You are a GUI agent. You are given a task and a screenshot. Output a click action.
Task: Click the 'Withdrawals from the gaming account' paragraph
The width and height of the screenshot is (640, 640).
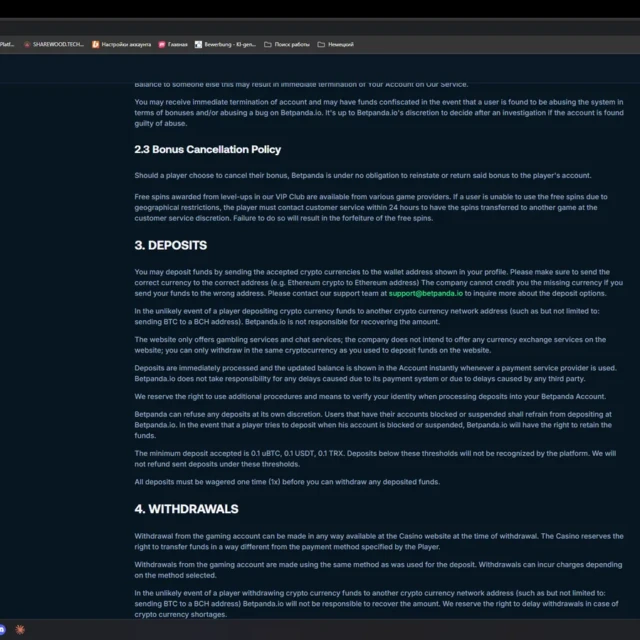[x=378, y=570]
